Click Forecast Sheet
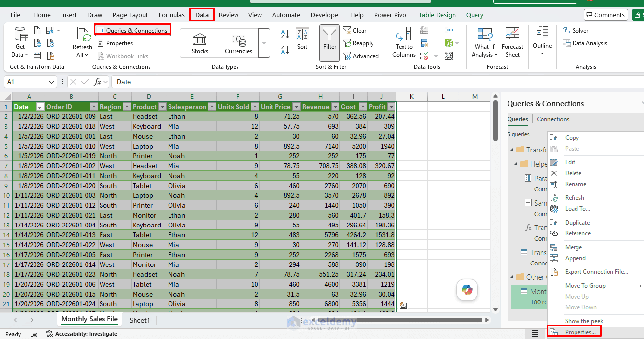This screenshot has height=339, width=644. (x=512, y=43)
